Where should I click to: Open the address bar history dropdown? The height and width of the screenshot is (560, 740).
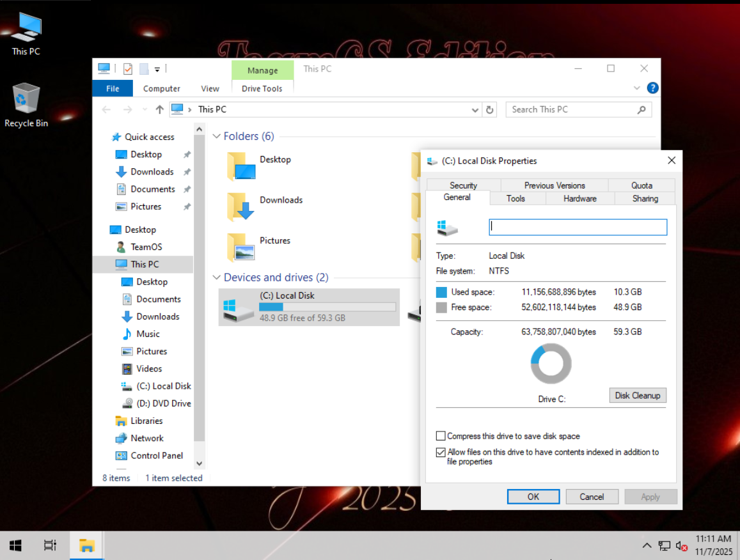pyautogui.click(x=475, y=110)
